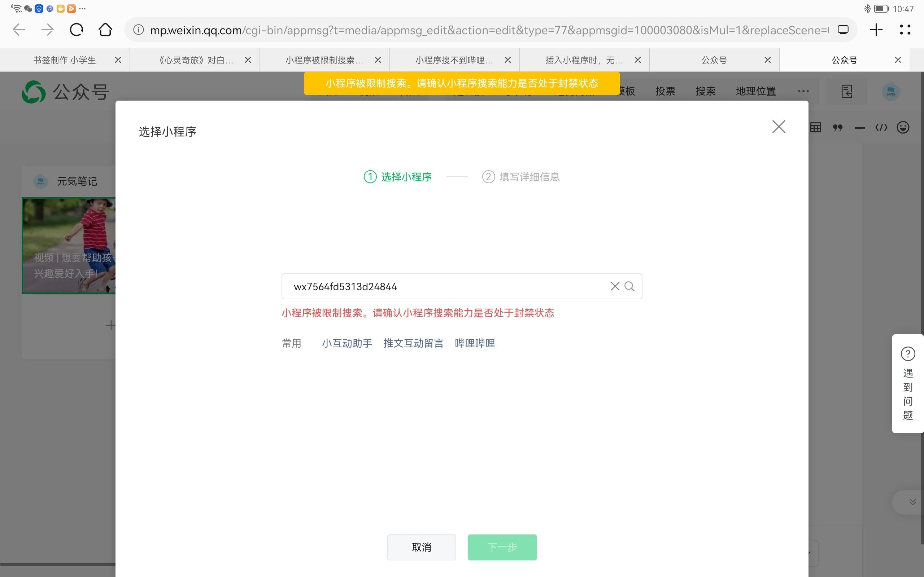Clear the search field with its X icon
Viewport: 924px width, 577px height.
point(615,286)
